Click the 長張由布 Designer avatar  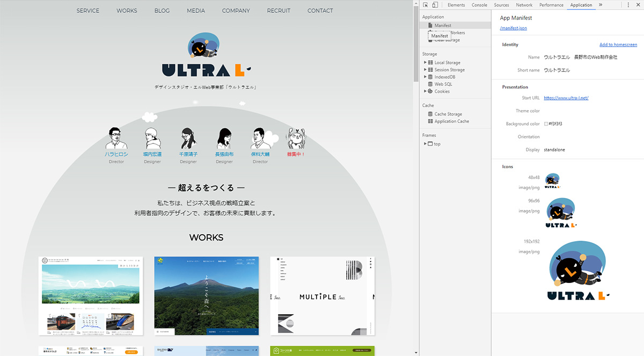click(224, 139)
